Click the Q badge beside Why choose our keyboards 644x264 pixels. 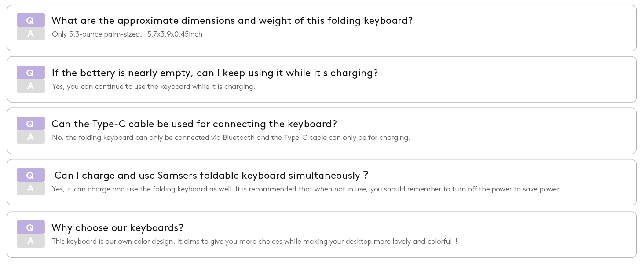coord(30,227)
